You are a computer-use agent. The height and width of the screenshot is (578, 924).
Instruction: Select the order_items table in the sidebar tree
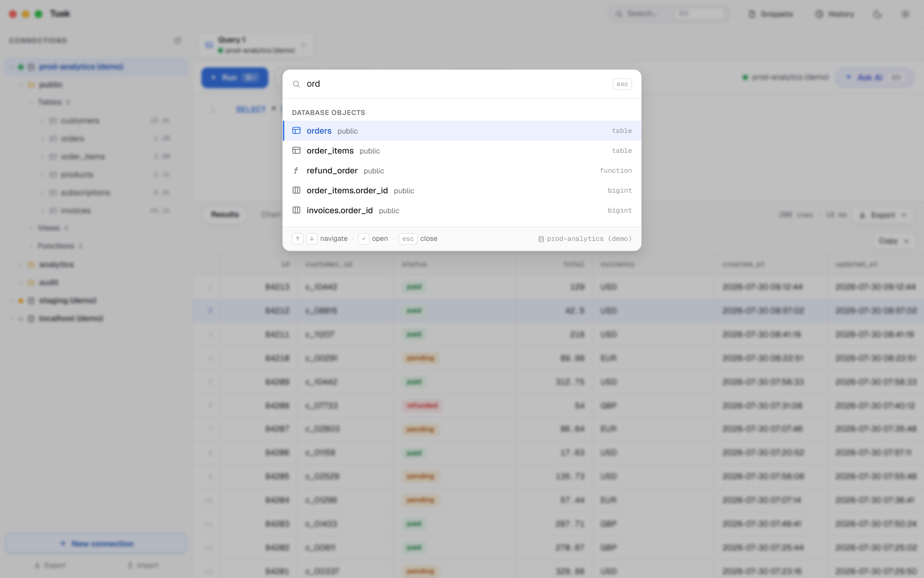pos(96,157)
